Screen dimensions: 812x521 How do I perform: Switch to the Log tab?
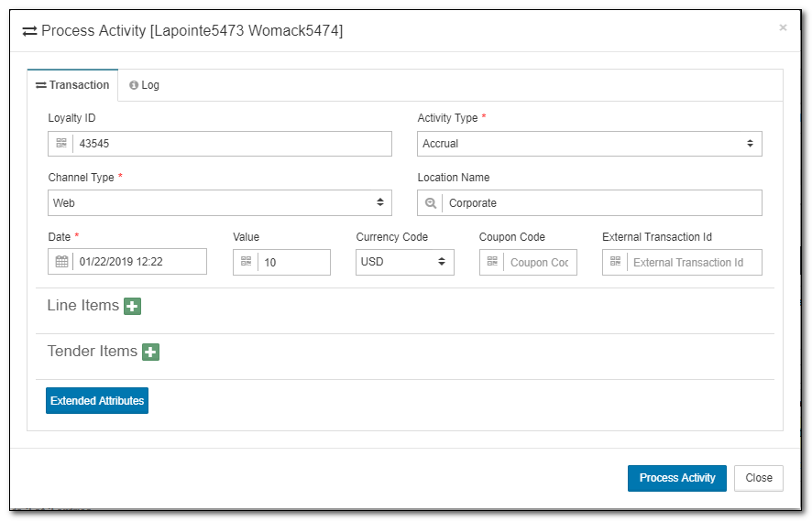(145, 85)
